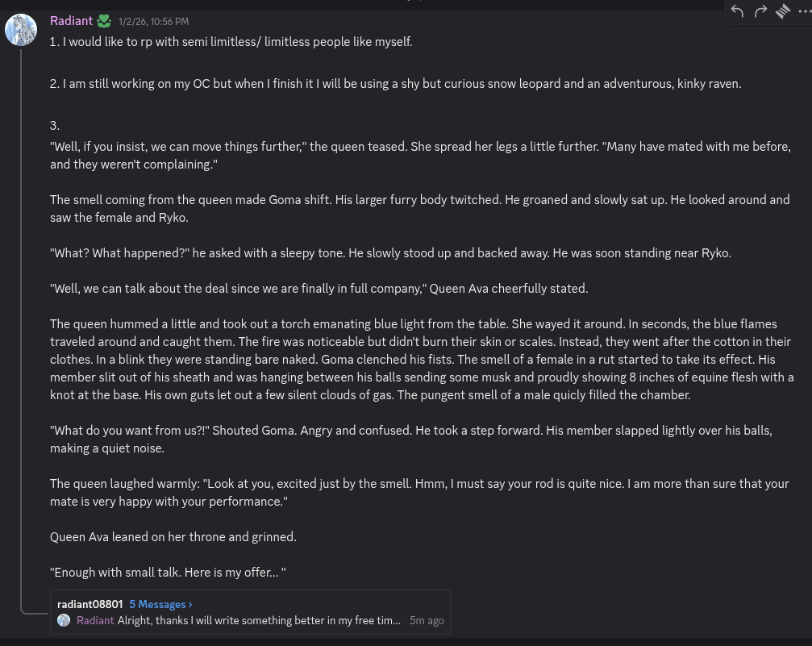Click the "5m ago" thread timestamp
This screenshot has height=646, width=812.
[427, 620]
